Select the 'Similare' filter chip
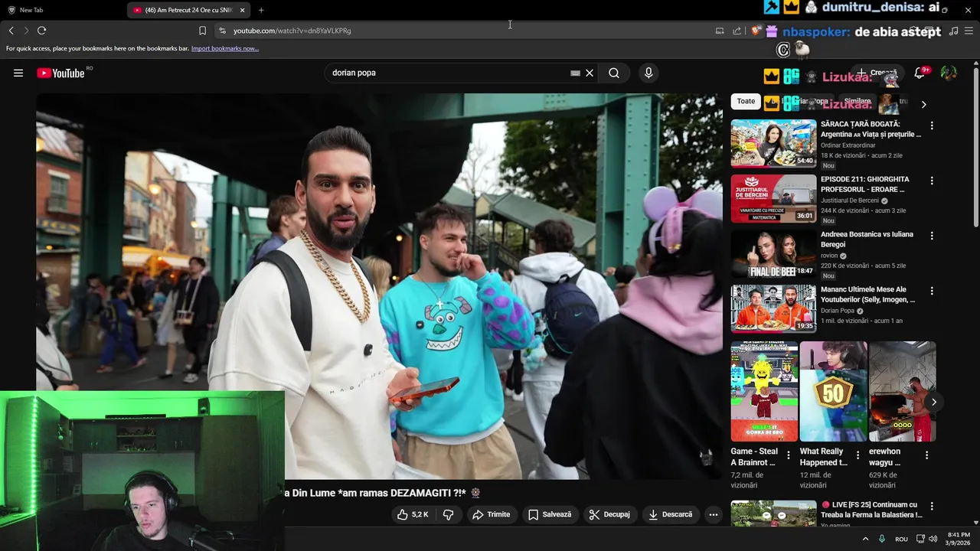 coord(857,101)
